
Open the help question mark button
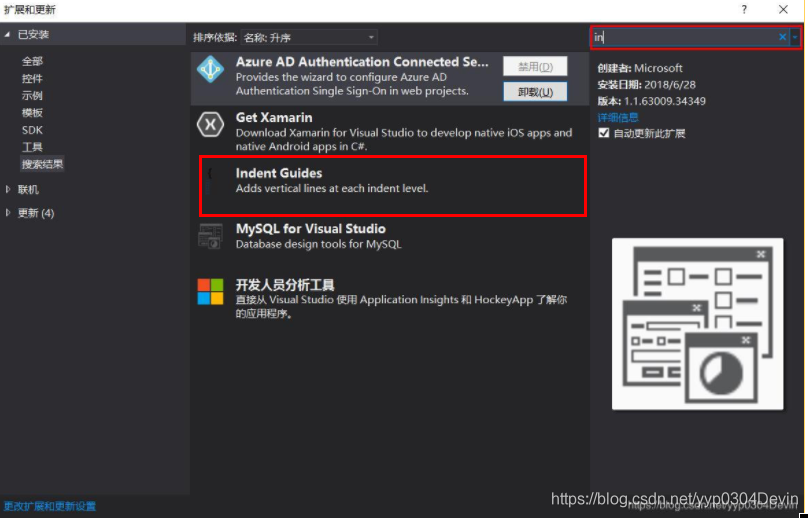click(744, 9)
